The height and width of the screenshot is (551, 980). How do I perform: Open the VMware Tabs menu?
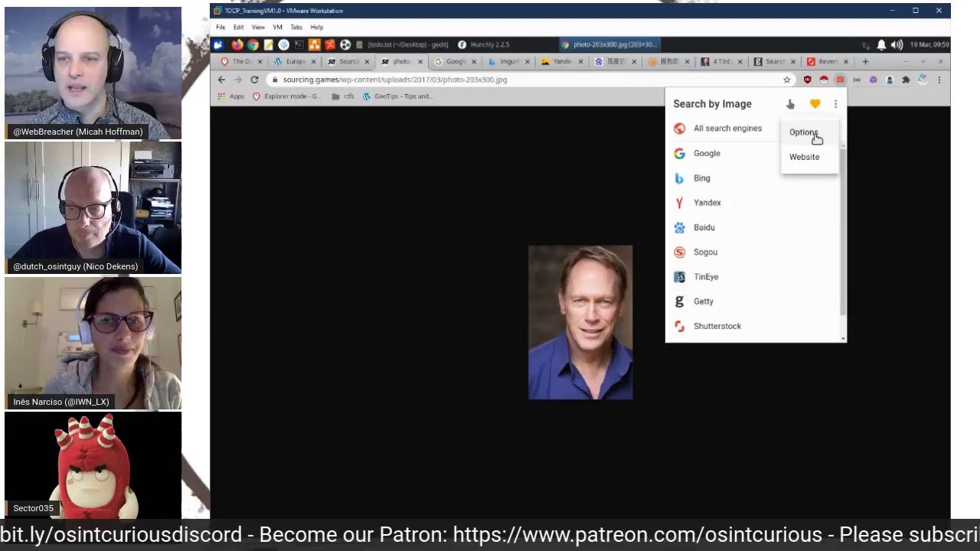(296, 28)
